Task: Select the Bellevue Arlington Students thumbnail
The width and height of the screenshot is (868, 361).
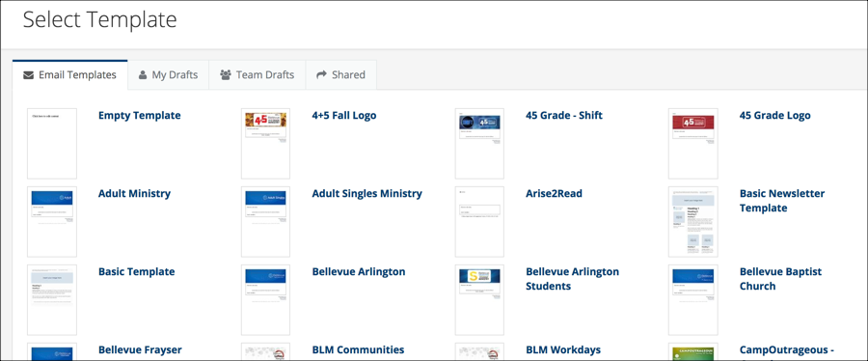Action: click(479, 299)
